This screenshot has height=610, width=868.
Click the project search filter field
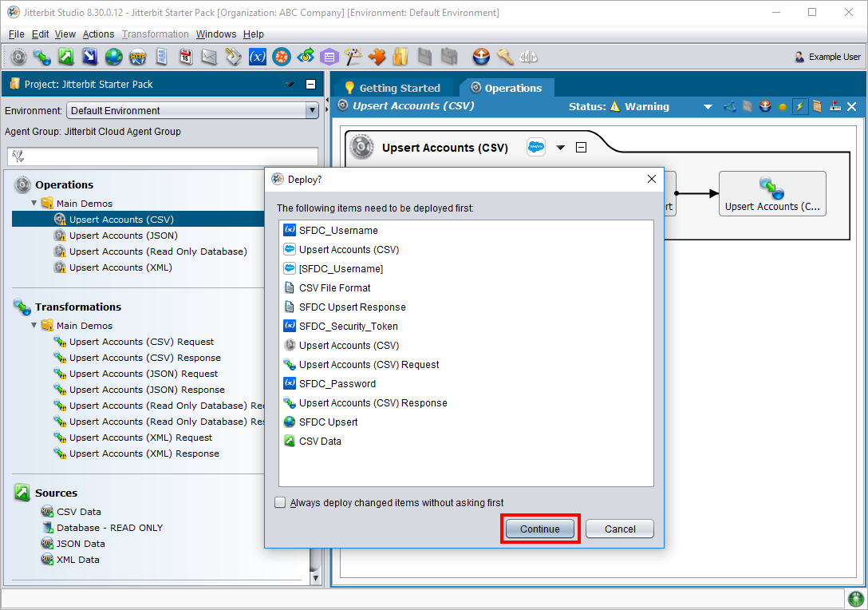163,156
